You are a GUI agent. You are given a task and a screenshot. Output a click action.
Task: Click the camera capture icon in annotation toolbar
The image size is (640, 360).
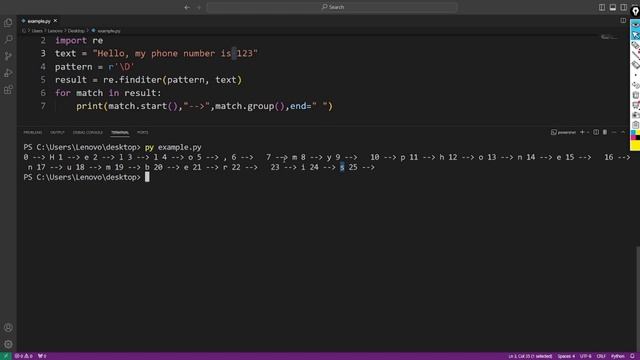click(x=636, y=115)
